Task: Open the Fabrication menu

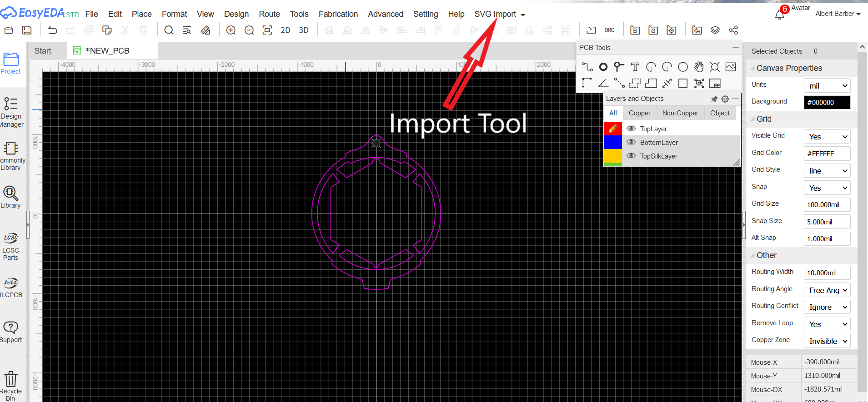Action: [338, 14]
